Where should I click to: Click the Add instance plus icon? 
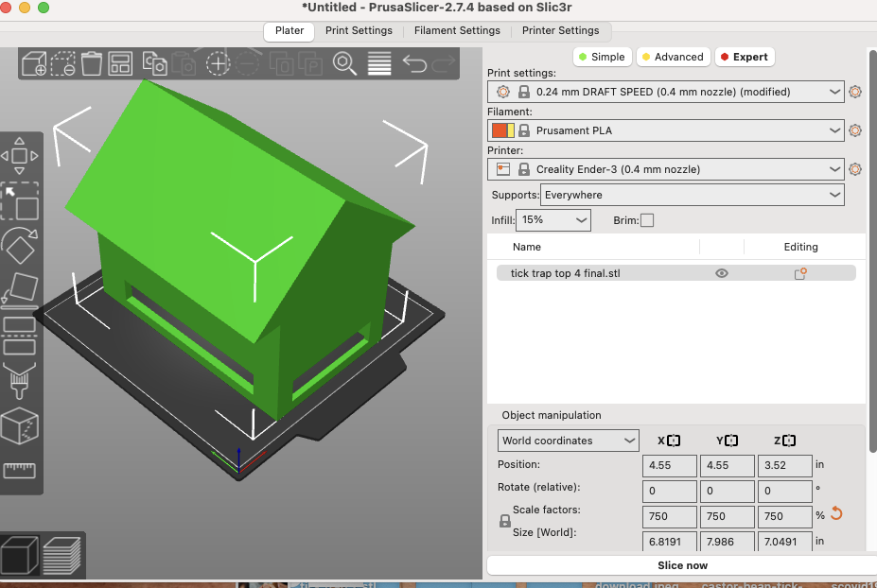pyautogui.click(x=218, y=63)
